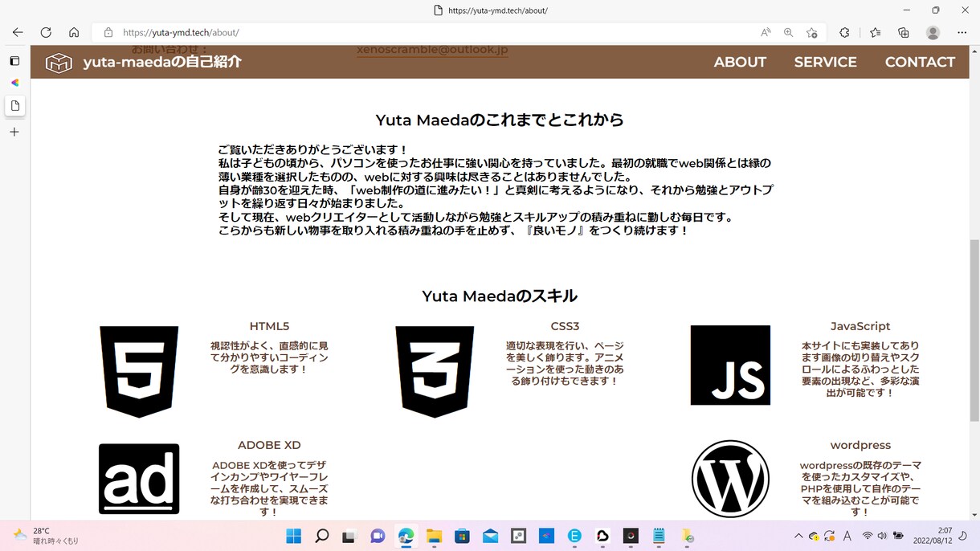Select the current page tab in sidebar
Screen dimensions: 980x551
14,105
